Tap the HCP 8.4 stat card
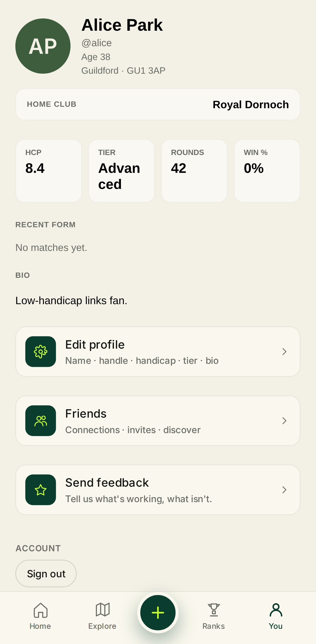 48,171
